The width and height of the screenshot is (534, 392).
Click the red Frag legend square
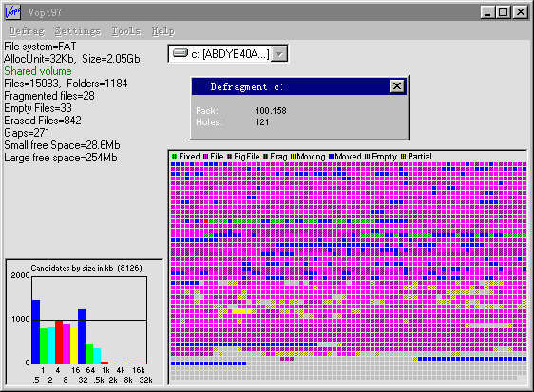tap(266, 157)
